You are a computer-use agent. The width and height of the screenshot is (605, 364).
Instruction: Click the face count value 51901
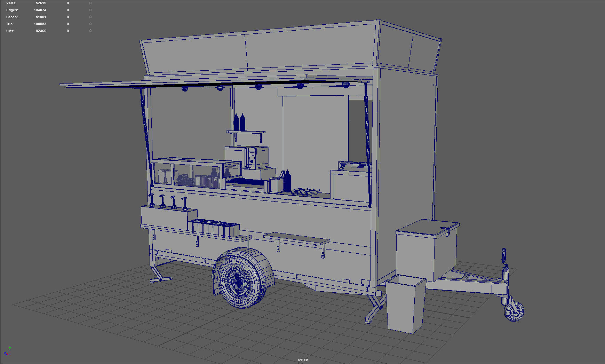(x=41, y=17)
